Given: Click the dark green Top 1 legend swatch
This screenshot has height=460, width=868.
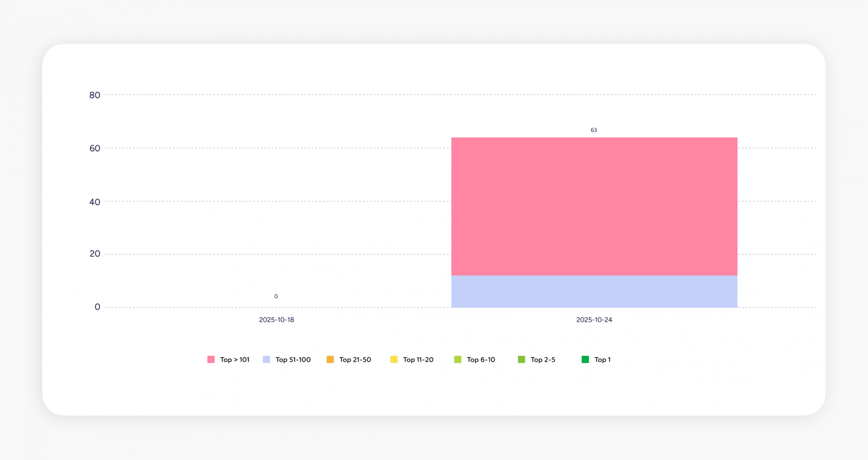Looking at the screenshot, I should click(585, 359).
